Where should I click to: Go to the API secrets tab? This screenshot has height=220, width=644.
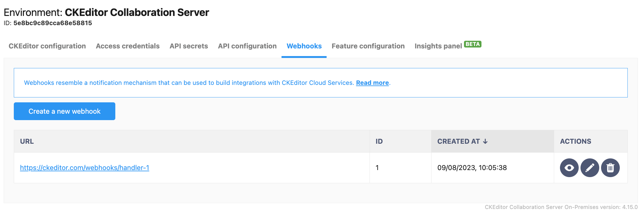click(x=189, y=46)
